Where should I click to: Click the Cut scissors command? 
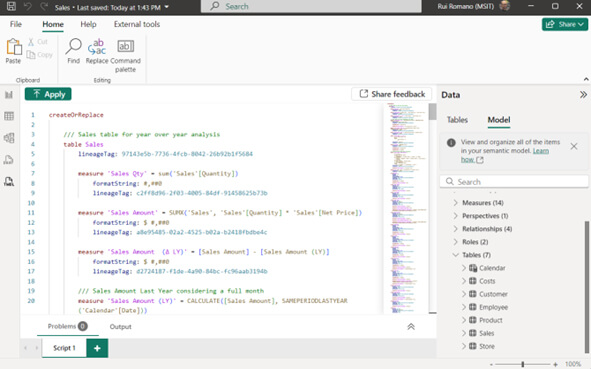38,41
